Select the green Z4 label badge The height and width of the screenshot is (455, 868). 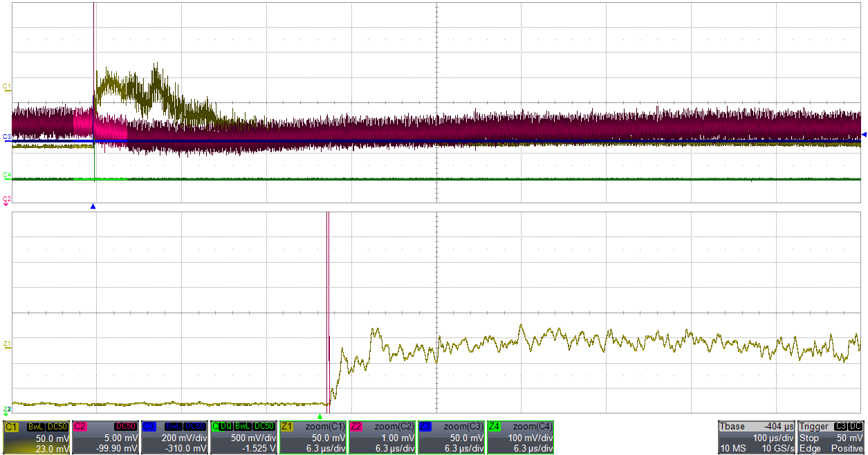(x=495, y=427)
